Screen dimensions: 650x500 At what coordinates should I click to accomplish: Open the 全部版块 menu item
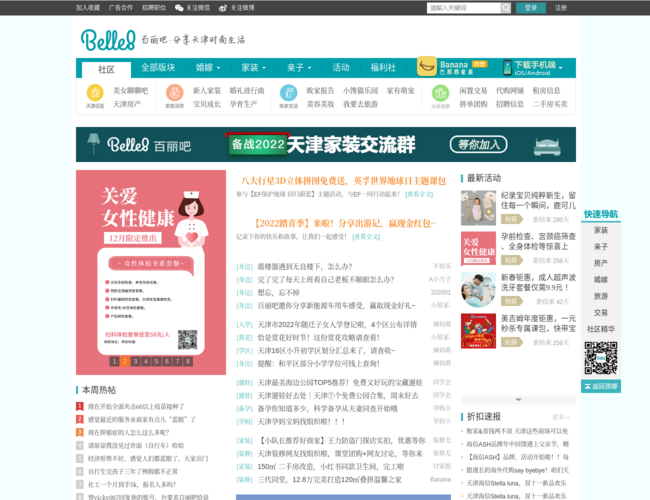pyautogui.click(x=158, y=68)
